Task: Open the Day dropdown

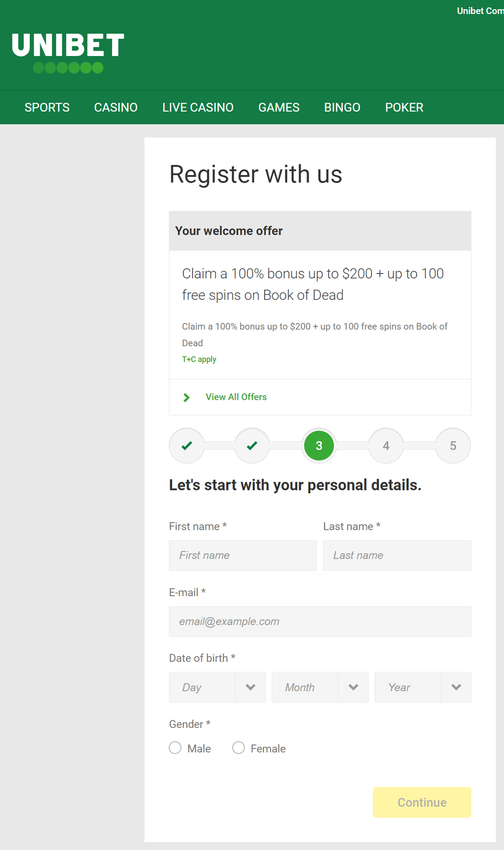Action: (217, 687)
